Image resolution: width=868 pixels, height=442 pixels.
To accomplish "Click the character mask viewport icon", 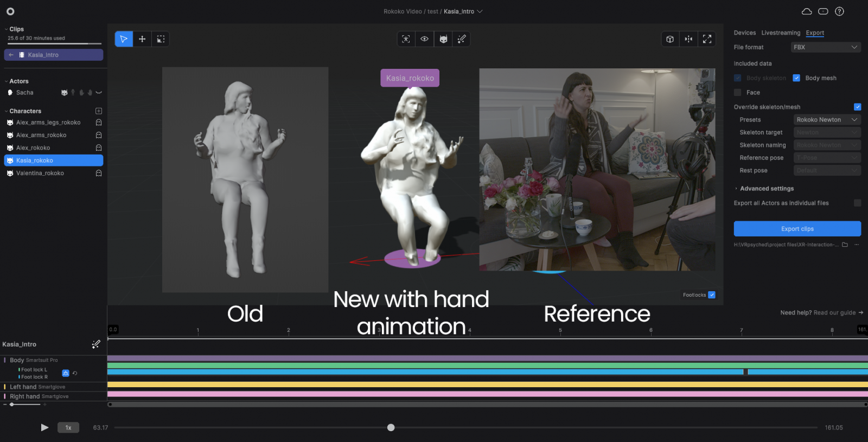I will [x=443, y=39].
